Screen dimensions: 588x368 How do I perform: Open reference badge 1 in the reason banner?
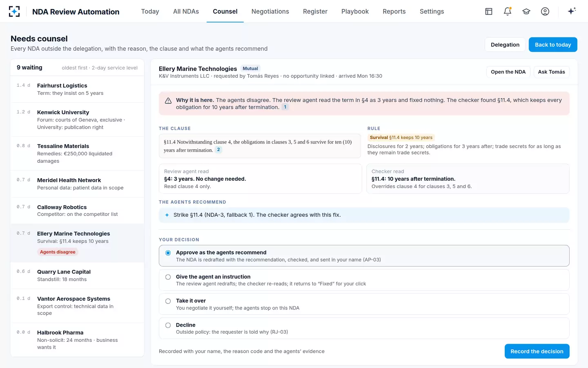pyautogui.click(x=285, y=107)
